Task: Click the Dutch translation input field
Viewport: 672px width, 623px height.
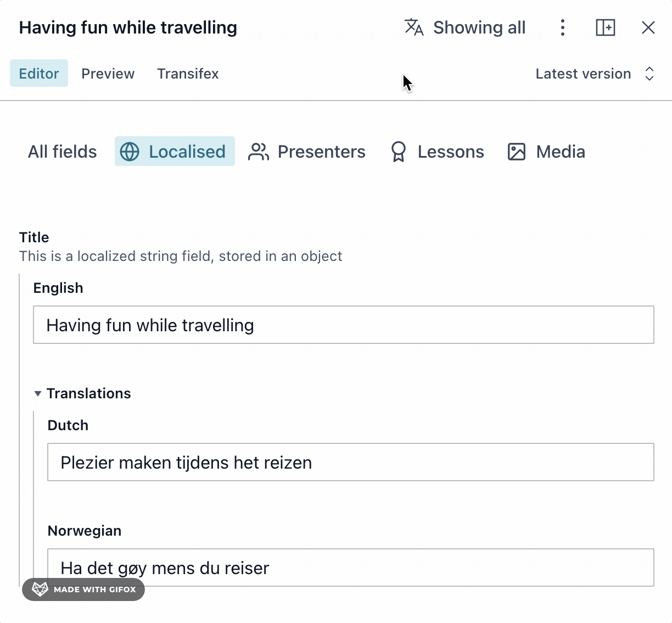Action: pyautogui.click(x=350, y=462)
